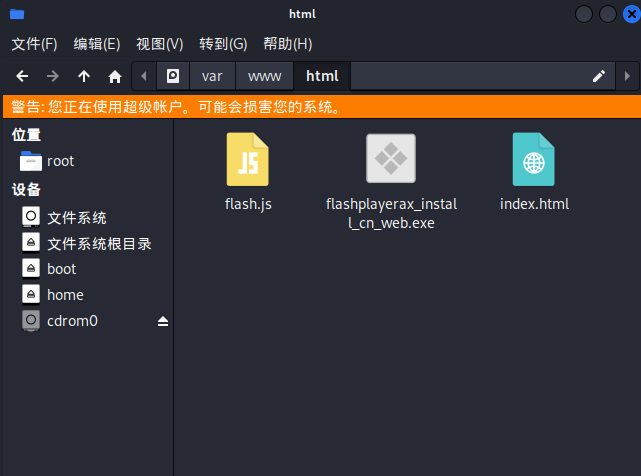Screen dimensions: 641x476
Task: Click the disk icon next to 文件系统
Action: (31, 216)
